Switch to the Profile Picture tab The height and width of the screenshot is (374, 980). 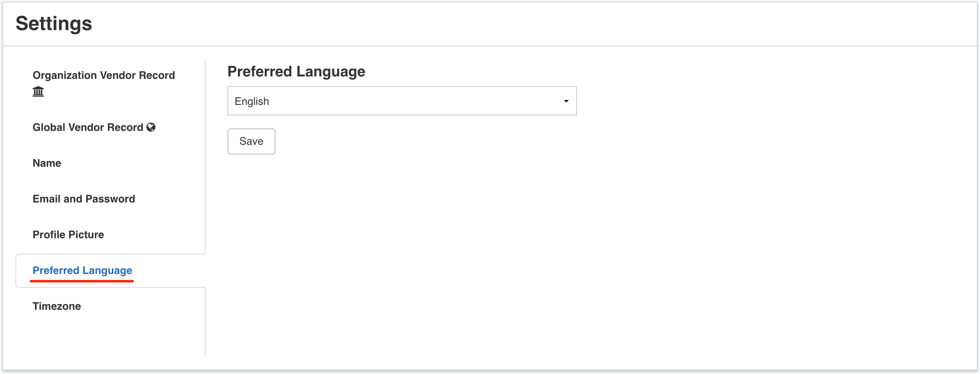tap(68, 235)
